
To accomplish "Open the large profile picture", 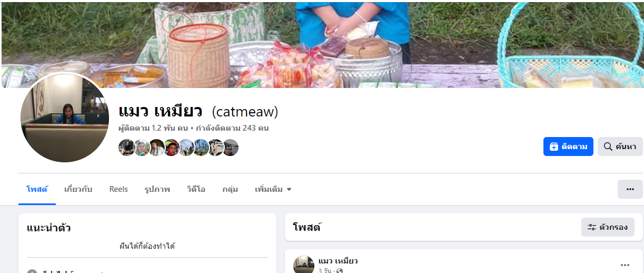I will [65, 117].
